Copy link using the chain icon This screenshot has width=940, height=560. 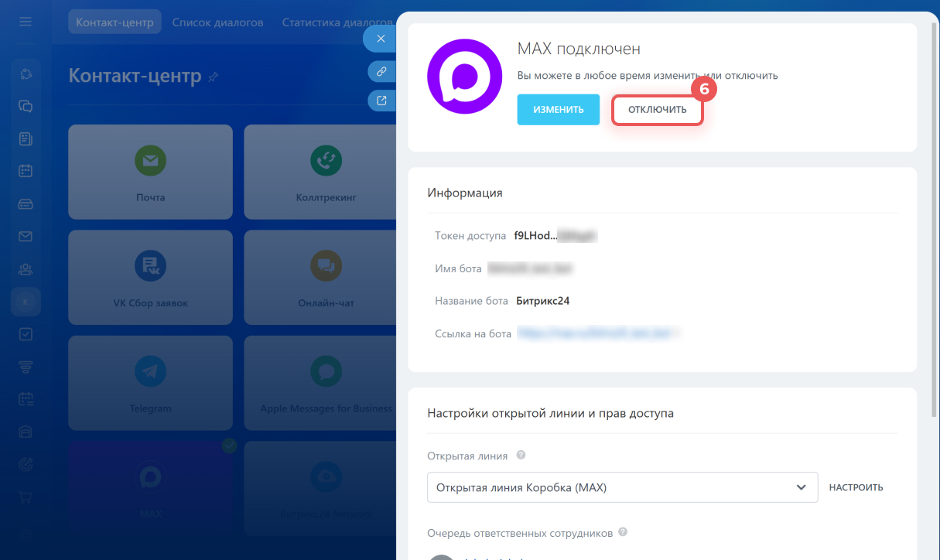pyautogui.click(x=381, y=71)
